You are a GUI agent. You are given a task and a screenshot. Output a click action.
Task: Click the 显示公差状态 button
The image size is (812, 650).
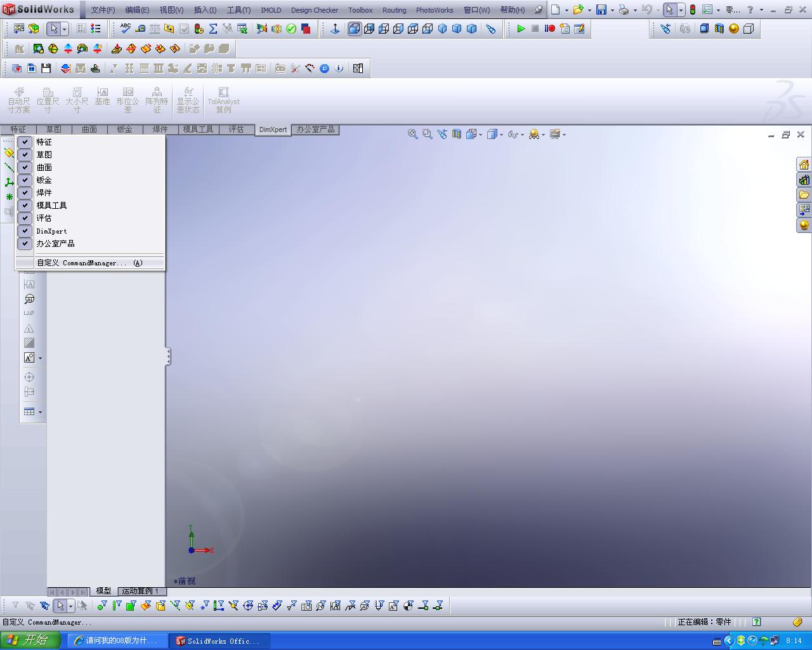[x=188, y=100]
